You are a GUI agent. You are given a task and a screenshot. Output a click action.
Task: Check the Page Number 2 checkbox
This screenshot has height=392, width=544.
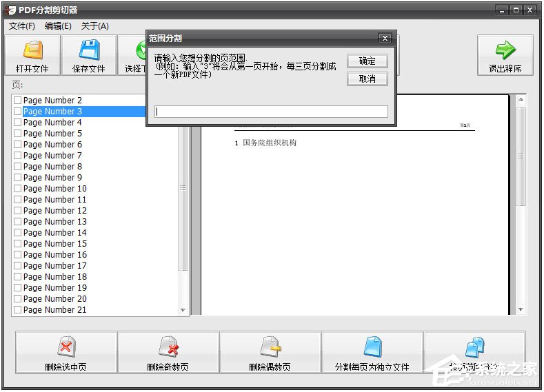click(x=18, y=101)
